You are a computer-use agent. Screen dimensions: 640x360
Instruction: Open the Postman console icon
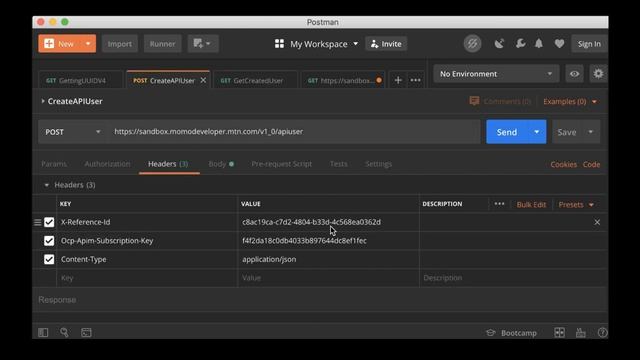tap(86, 333)
